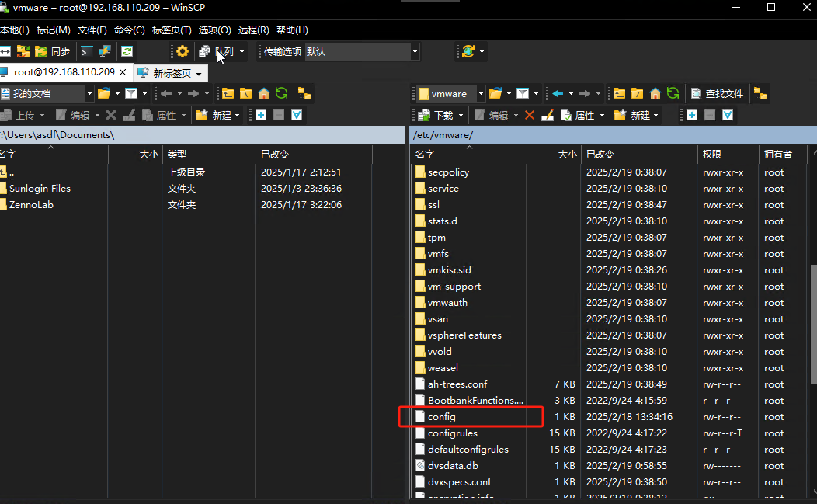Go to local parent directory icon

tap(228, 93)
